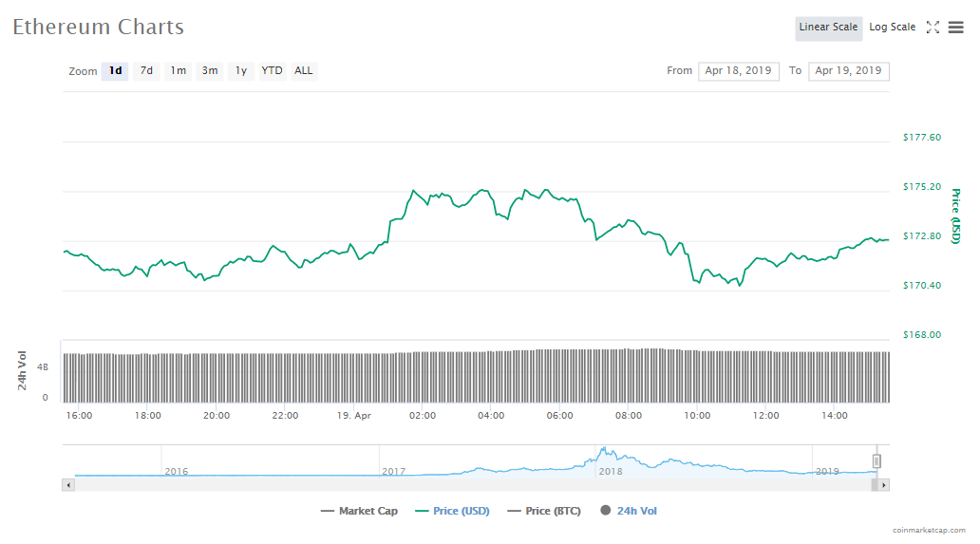The image size is (980, 544).
Task: Choose the YTD zoom option
Action: 272,71
